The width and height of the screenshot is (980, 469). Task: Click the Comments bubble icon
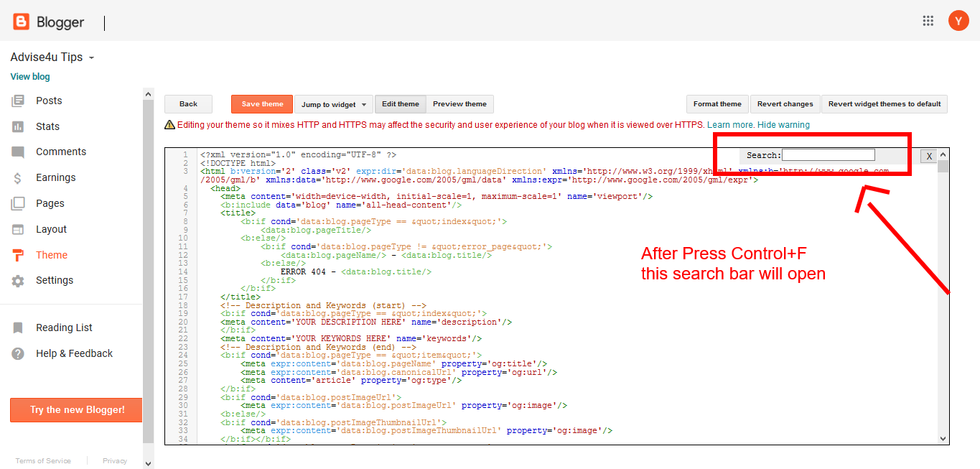18,152
